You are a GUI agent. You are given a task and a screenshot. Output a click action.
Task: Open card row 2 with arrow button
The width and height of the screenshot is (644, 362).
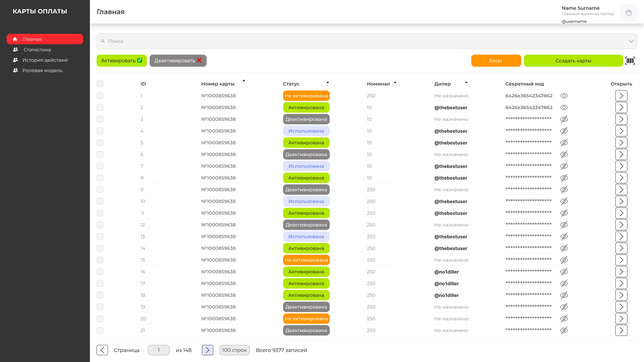pyautogui.click(x=621, y=107)
